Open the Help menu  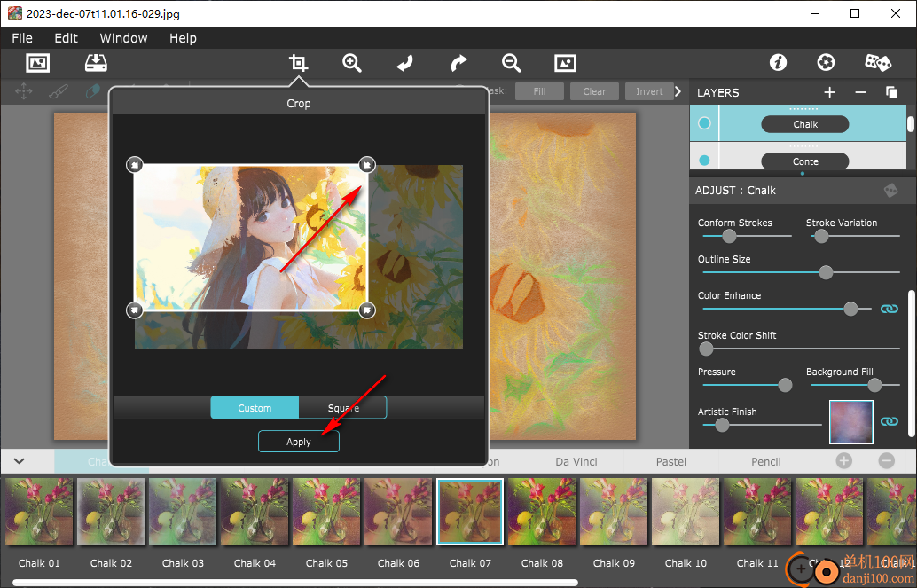click(183, 38)
